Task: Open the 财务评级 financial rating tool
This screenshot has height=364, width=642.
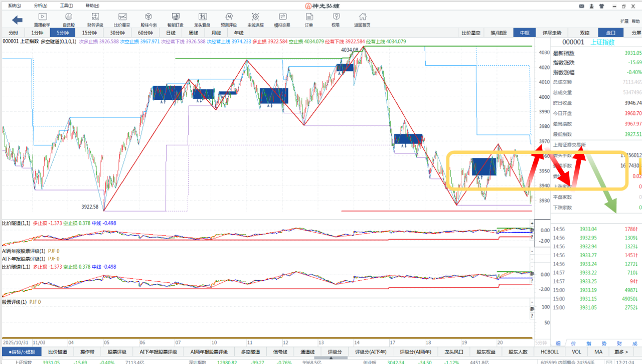Action: [x=95, y=20]
